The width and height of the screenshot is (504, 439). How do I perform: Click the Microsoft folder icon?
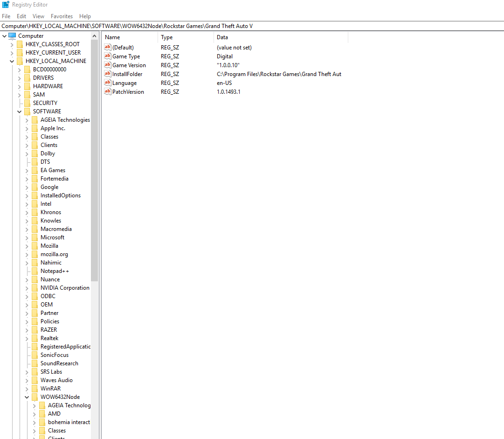tap(35, 237)
